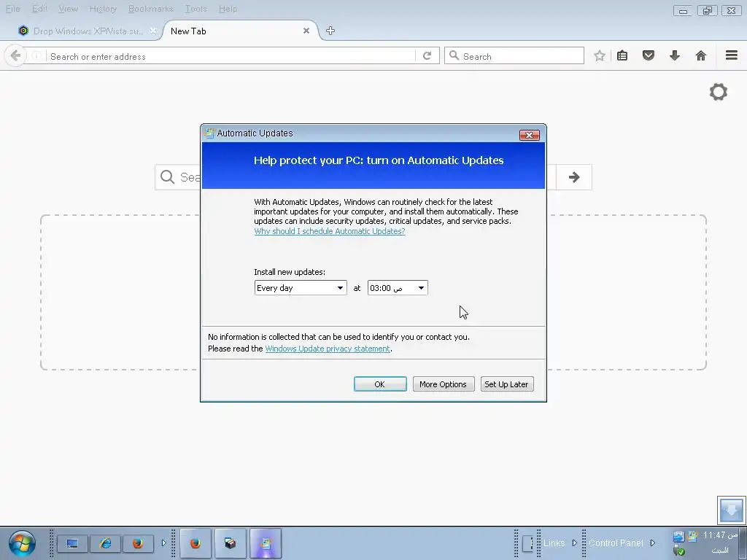Viewport: 747px width, 560px height.
Task: Launch Internet Explorer from quick launch
Action: [105, 543]
